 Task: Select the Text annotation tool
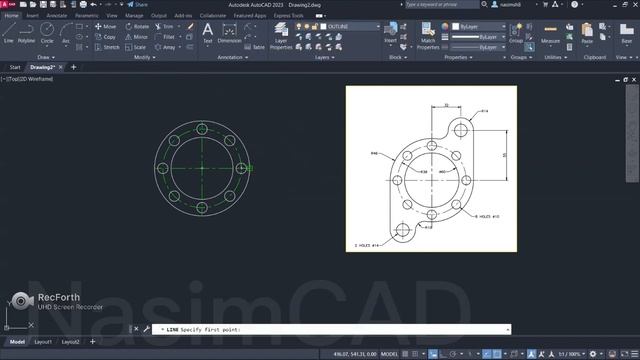(208, 33)
